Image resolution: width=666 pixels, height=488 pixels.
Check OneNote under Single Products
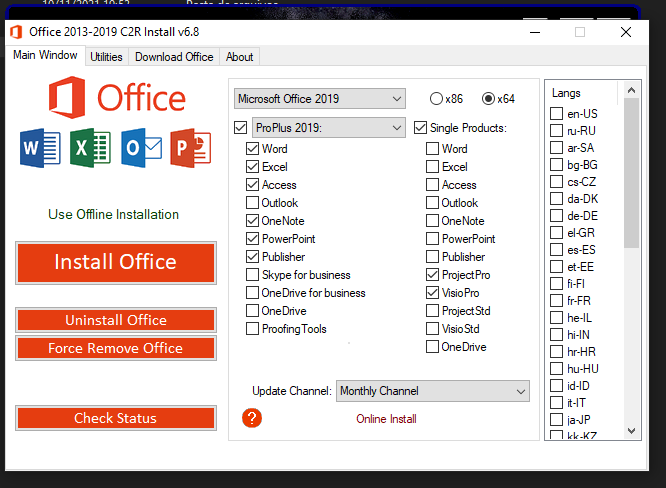point(432,221)
